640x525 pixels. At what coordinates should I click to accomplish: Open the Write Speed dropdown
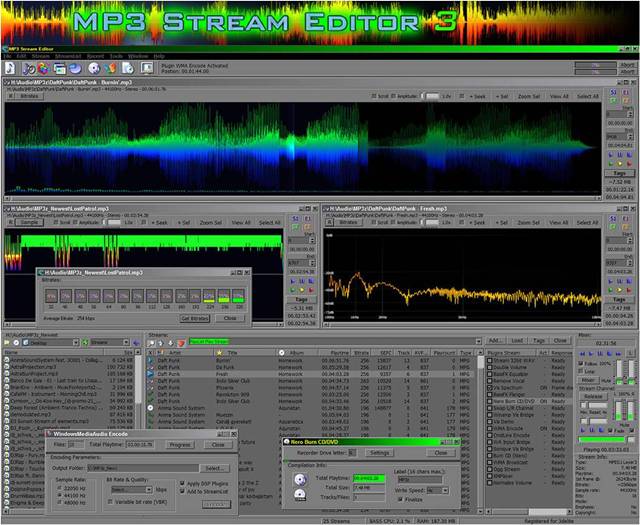(x=445, y=490)
